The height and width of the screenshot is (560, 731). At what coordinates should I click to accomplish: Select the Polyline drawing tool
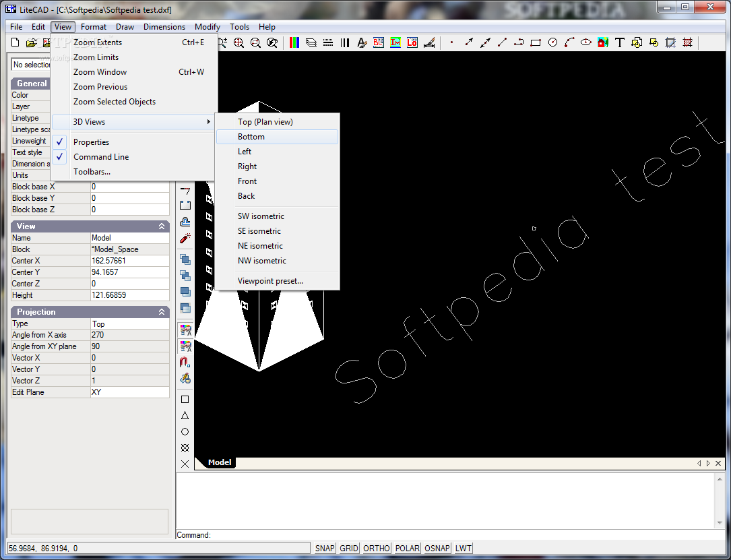coord(519,43)
